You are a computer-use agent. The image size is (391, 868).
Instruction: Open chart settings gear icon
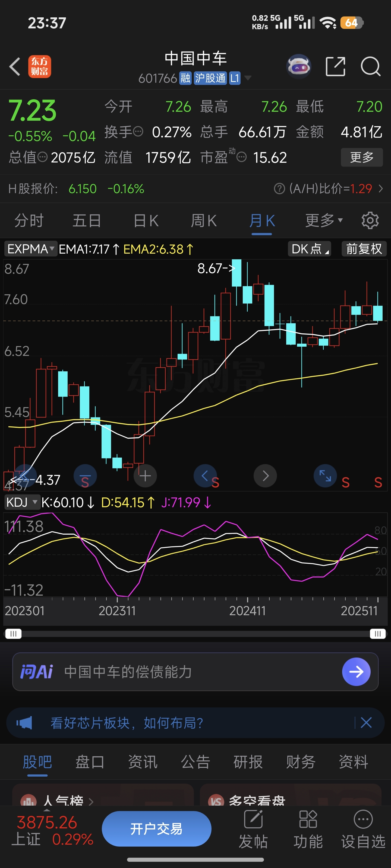coord(370,221)
